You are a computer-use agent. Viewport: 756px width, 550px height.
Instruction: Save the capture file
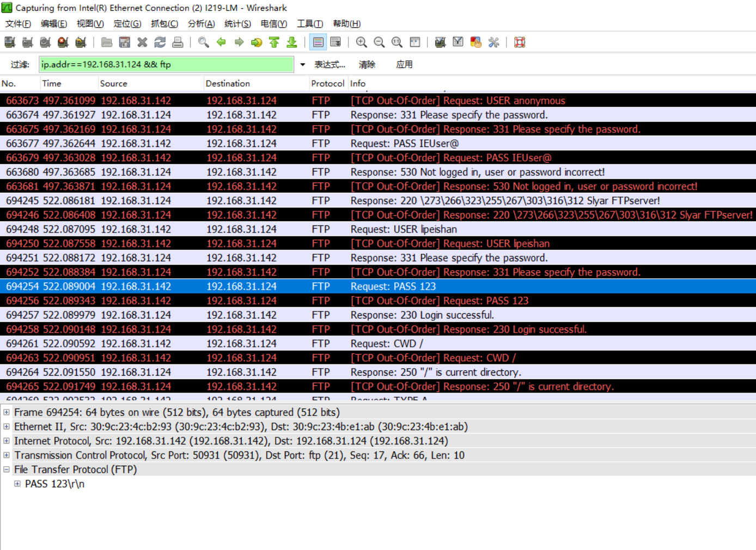coord(125,42)
